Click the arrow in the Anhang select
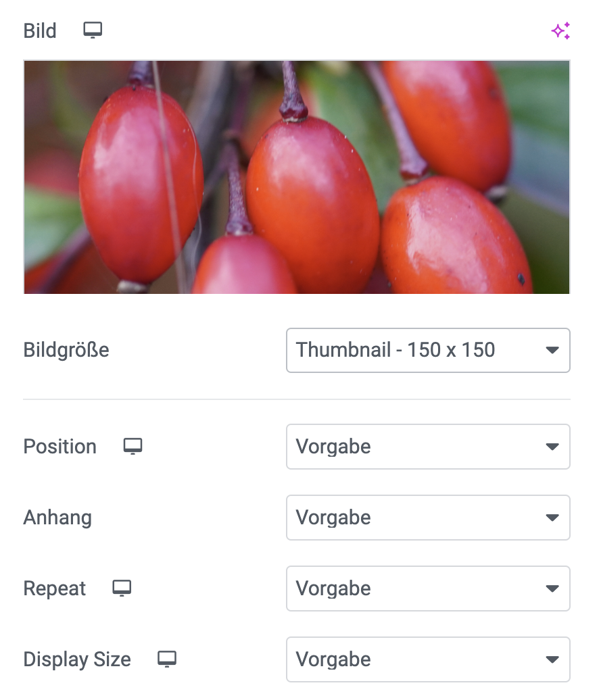 (552, 518)
